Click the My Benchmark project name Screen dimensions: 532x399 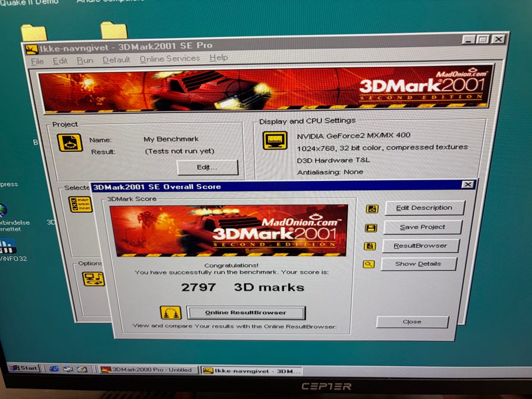click(x=171, y=139)
